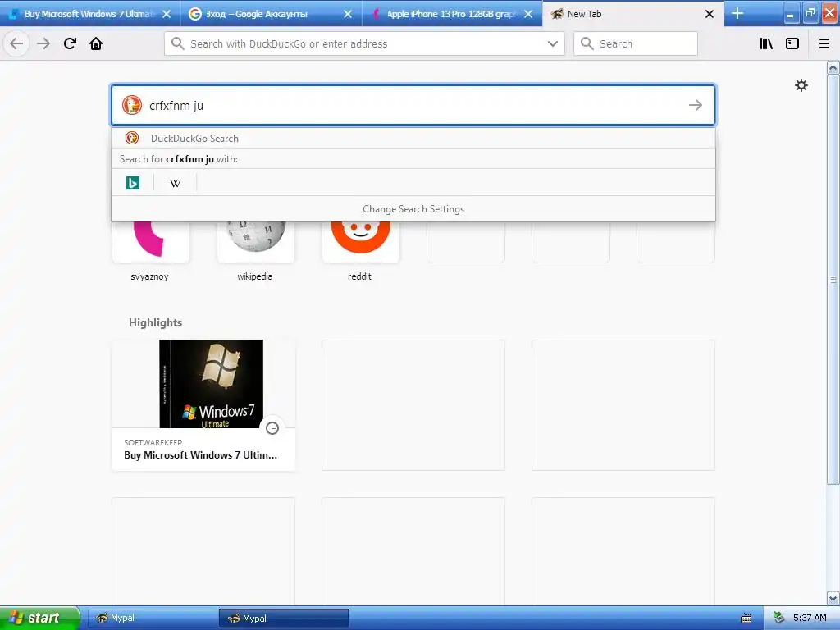Search with Wikipedia engine icon
The image size is (840, 630).
click(x=176, y=183)
